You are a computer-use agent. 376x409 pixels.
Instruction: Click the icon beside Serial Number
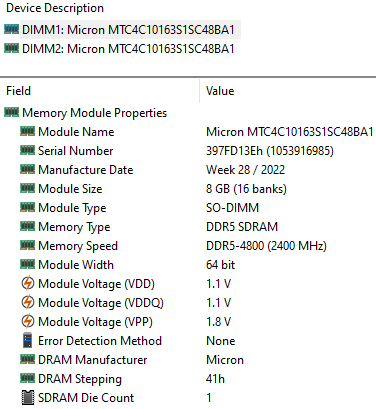click(27, 150)
